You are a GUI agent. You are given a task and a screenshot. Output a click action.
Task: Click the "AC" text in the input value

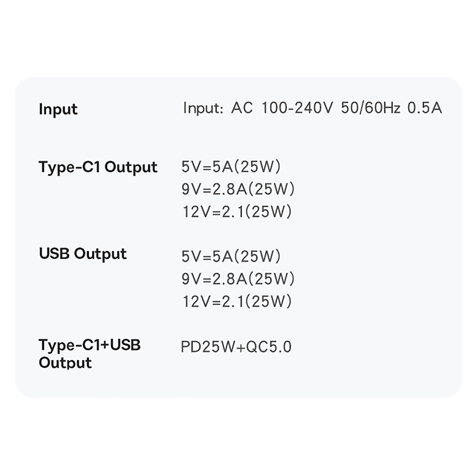pos(242,108)
